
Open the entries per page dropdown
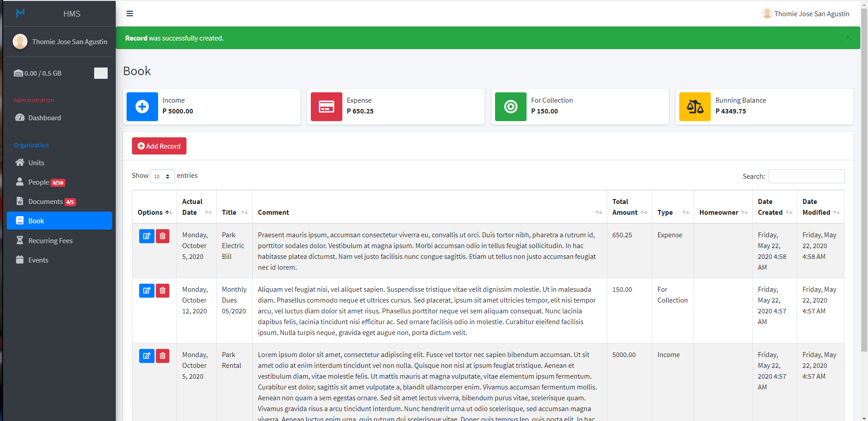162,176
